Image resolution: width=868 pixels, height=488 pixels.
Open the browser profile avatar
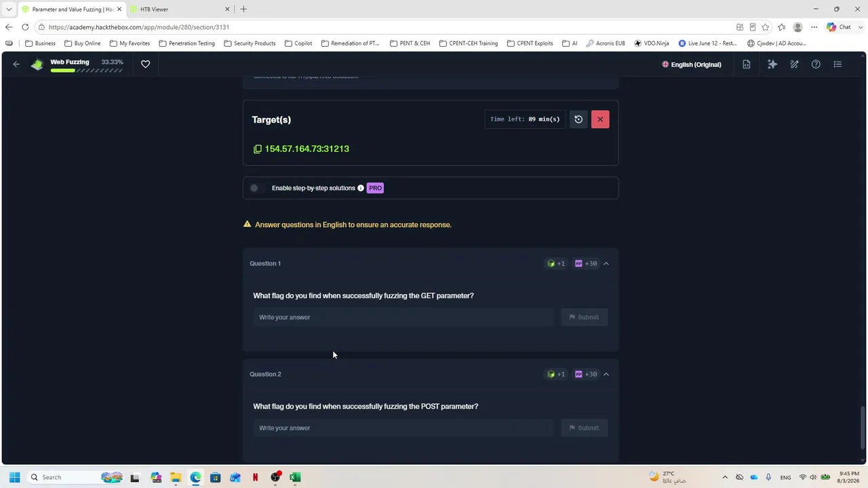pyautogui.click(x=798, y=27)
